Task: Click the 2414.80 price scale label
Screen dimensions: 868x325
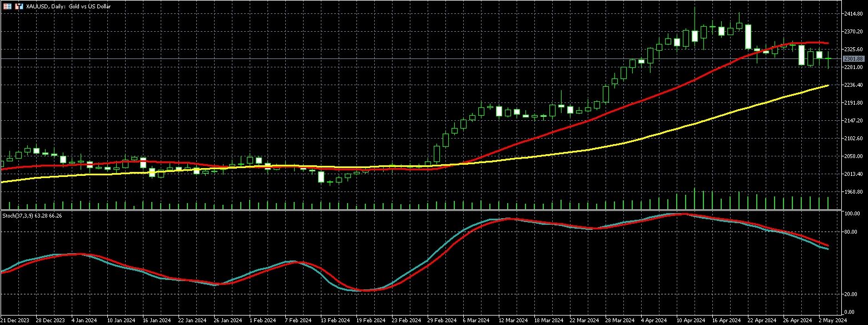Action: [x=853, y=13]
